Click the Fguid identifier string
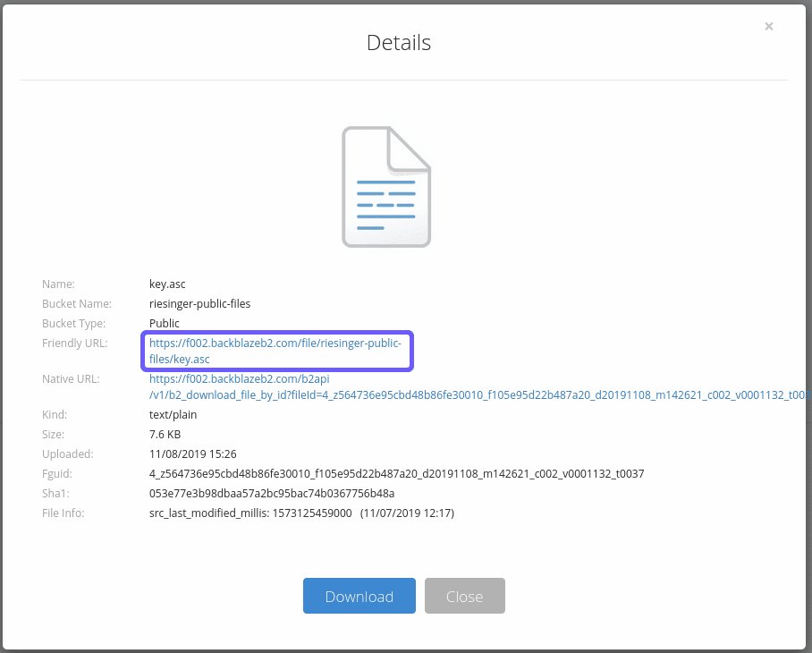This screenshot has width=812, height=653. 396,473
